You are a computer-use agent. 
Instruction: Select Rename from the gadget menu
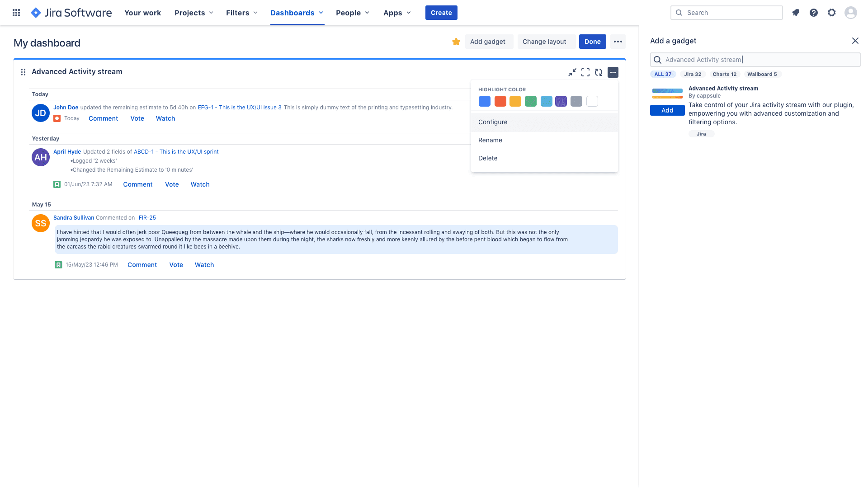coord(490,140)
